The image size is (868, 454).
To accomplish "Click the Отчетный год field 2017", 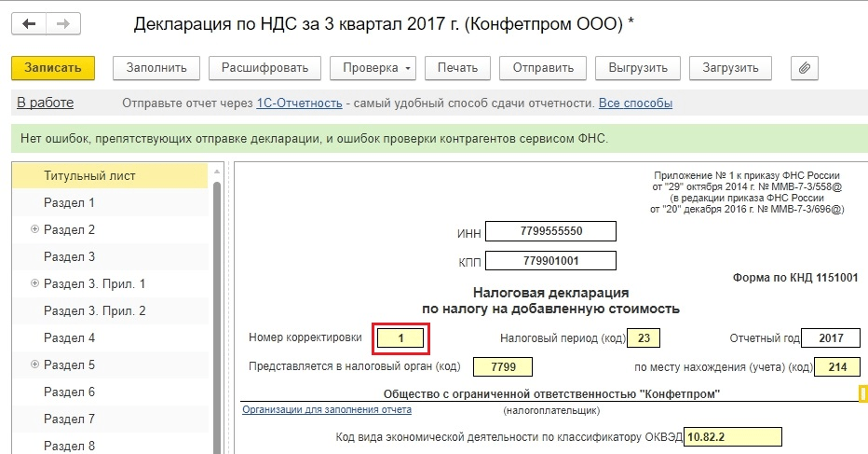I will coord(831,338).
